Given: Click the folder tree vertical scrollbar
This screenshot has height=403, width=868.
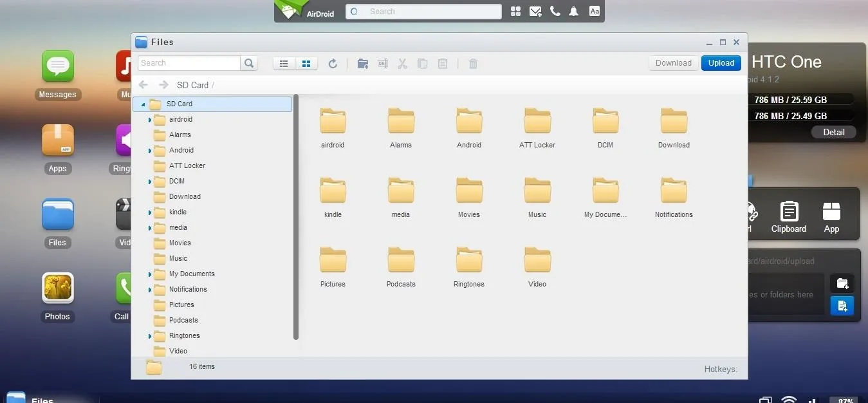Looking at the screenshot, I should pyautogui.click(x=296, y=218).
